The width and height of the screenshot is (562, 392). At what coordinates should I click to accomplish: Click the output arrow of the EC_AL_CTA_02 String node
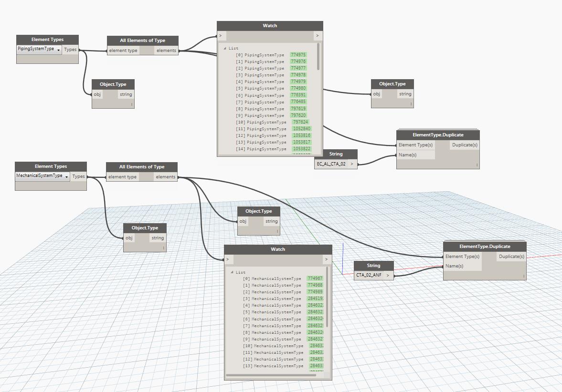(352, 164)
